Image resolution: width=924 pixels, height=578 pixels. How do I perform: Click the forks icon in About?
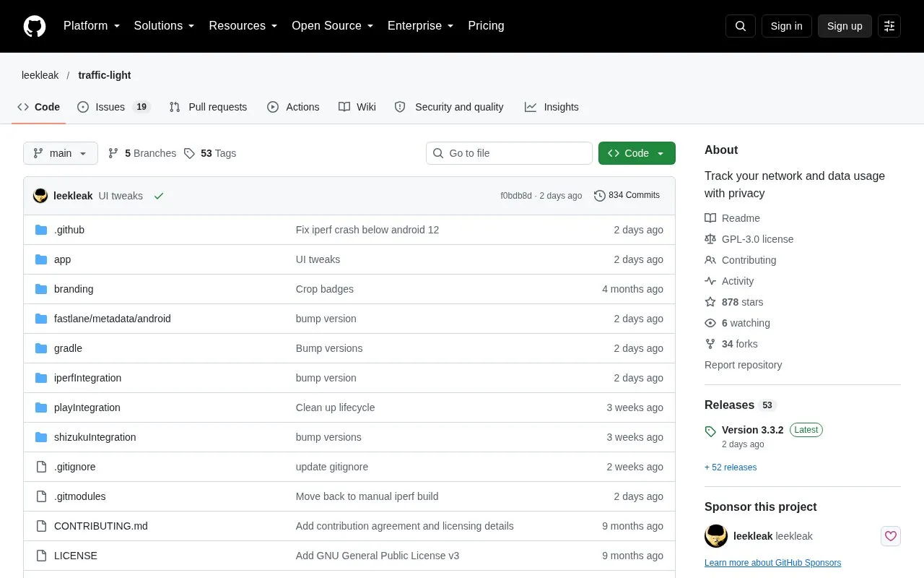(x=710, y=344)
